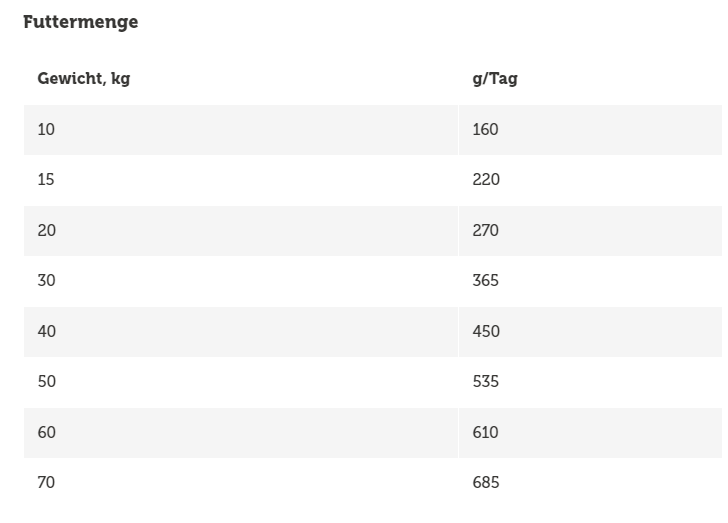Select the 535 g/Tag value
Screen dimensions: 728x523
point(485,382)
